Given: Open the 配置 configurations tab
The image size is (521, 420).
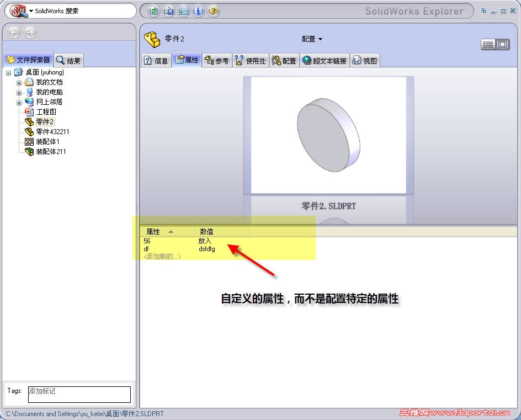Looking at the screenshot, I should click(x=284, y=61).
